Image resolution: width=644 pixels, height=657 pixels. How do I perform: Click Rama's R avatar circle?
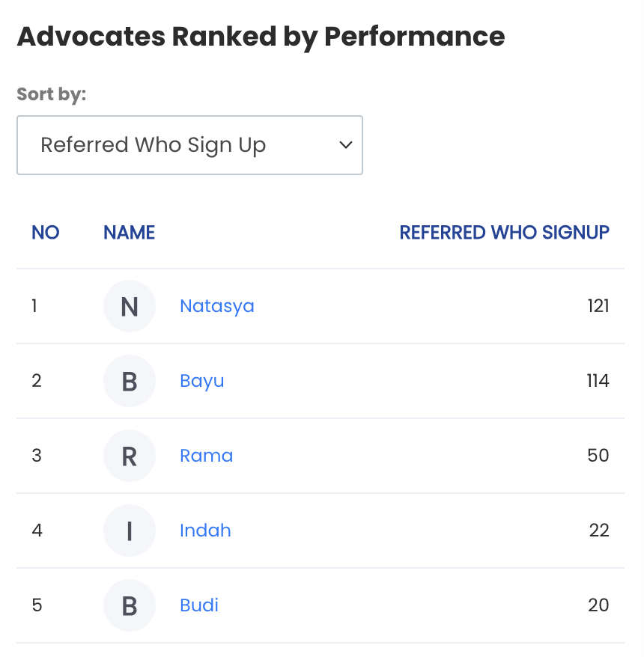pos(130,456)
